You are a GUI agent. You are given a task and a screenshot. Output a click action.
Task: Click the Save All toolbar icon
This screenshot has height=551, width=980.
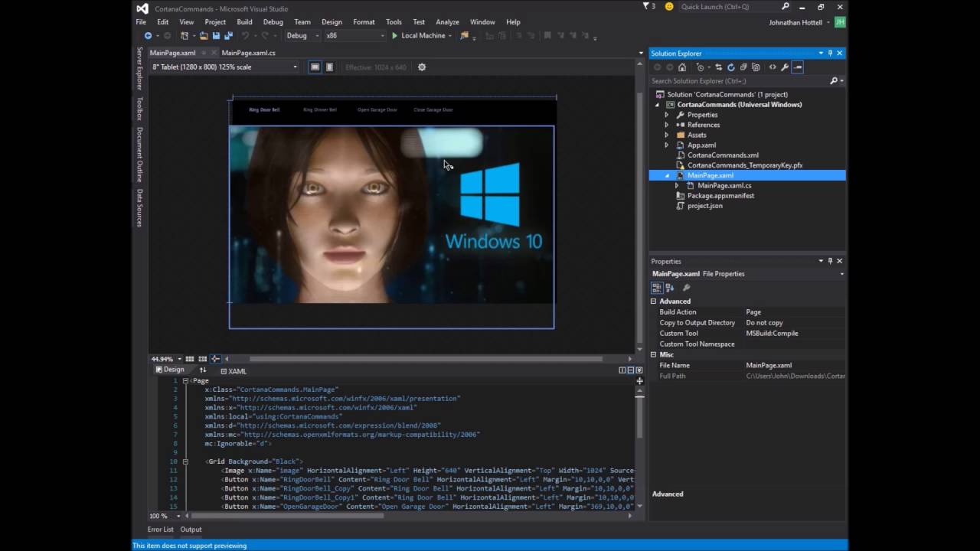point(228,35)
